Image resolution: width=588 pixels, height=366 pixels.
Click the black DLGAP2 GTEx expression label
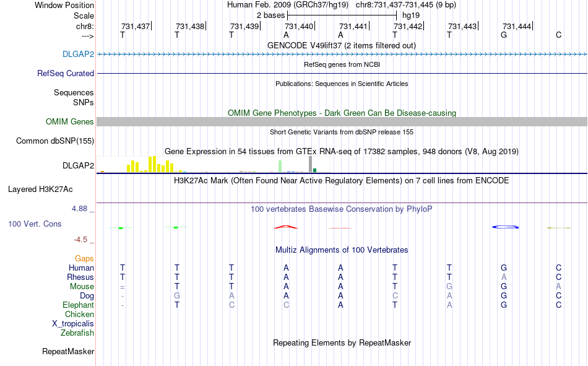(78, 165)
